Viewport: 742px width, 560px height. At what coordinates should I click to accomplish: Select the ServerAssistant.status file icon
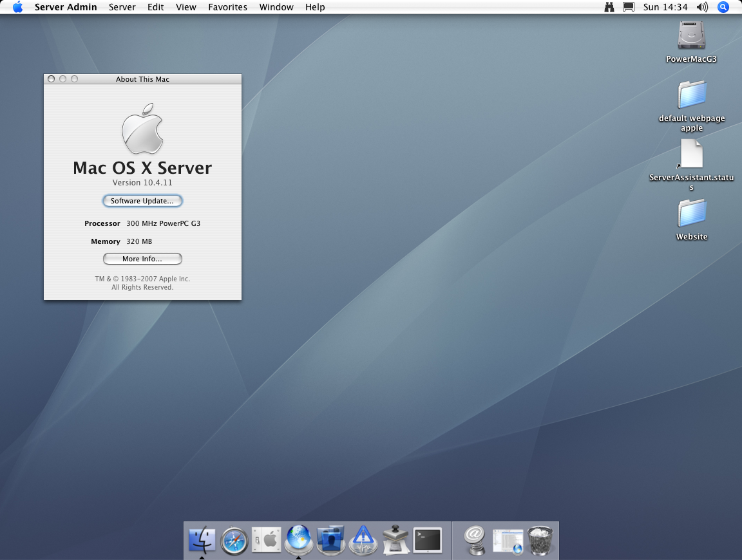coord(691,154)
